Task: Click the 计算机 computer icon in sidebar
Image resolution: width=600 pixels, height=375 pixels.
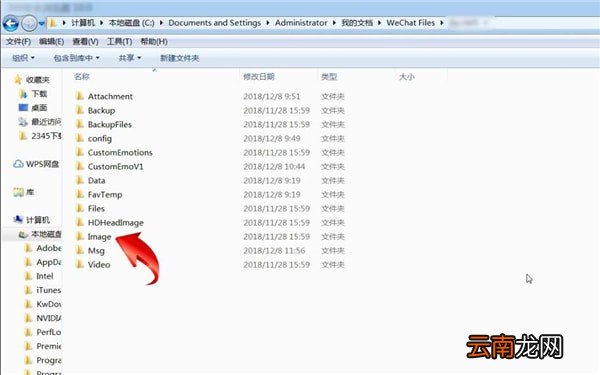Action: coord(18,220)
